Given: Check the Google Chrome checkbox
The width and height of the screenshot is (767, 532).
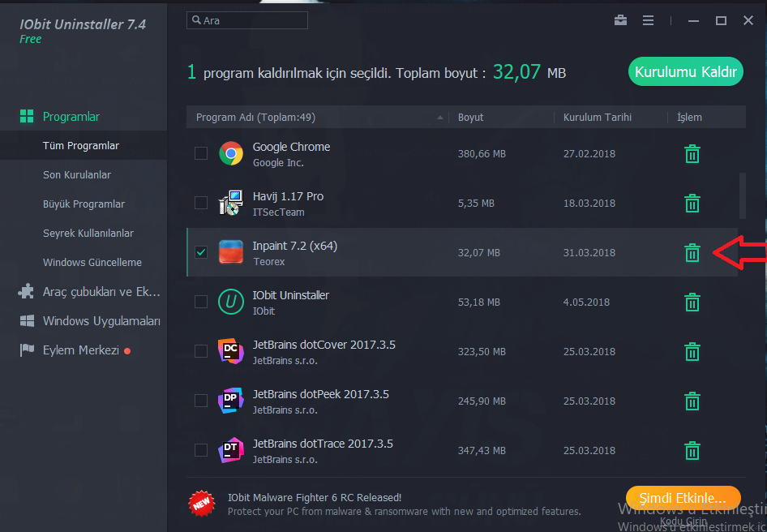Looking at the screenshot, I should (x=201, y=153).
